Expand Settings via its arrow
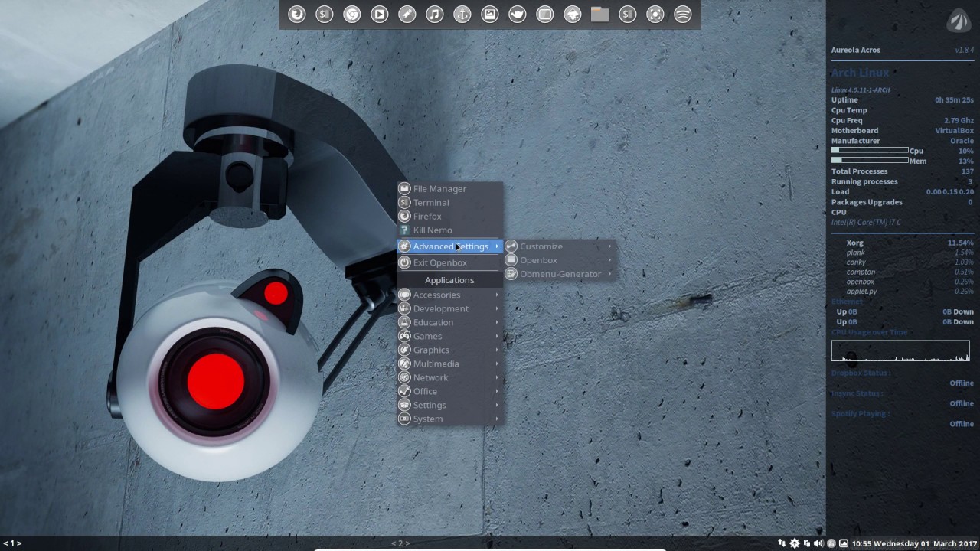The width and height of the screenshot is (980, 551). [x=497, y=405]
